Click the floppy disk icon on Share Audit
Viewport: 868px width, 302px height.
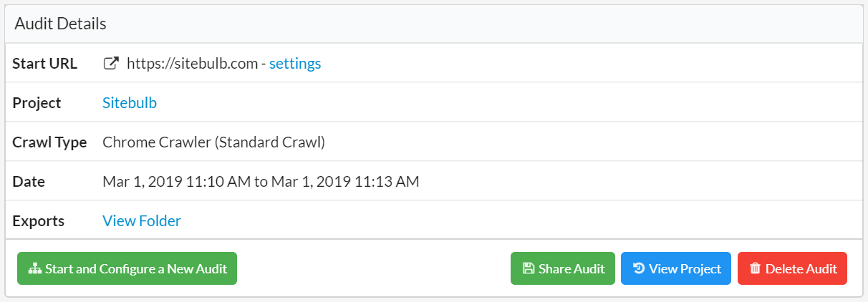(529, 269)
